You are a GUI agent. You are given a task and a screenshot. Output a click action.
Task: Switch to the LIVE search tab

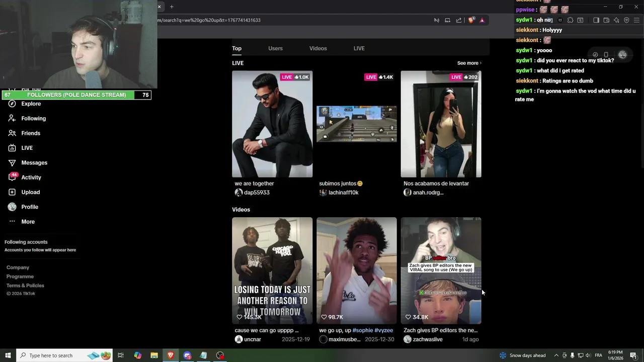(x=359, y=48)
